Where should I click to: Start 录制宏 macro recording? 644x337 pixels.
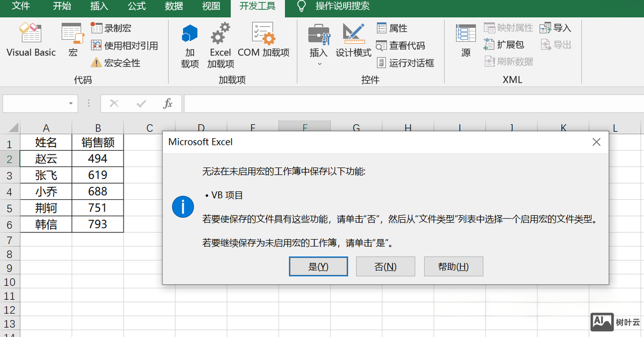tap(111, 28)
